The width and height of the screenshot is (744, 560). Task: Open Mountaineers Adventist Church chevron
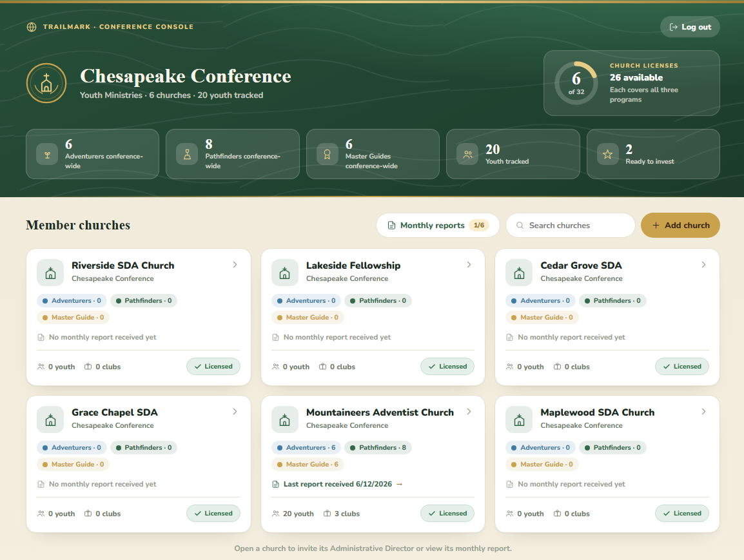click(469, 412)
